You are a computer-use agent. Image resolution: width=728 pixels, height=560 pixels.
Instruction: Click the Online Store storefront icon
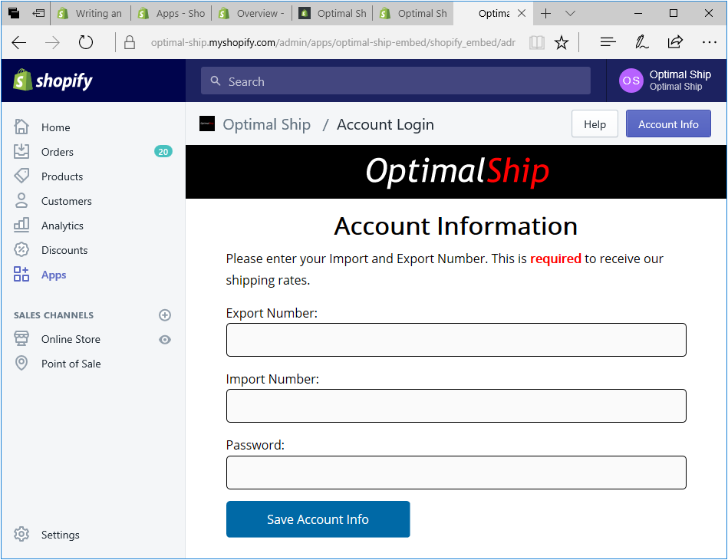pyautogui.click(x=21, y=339)
